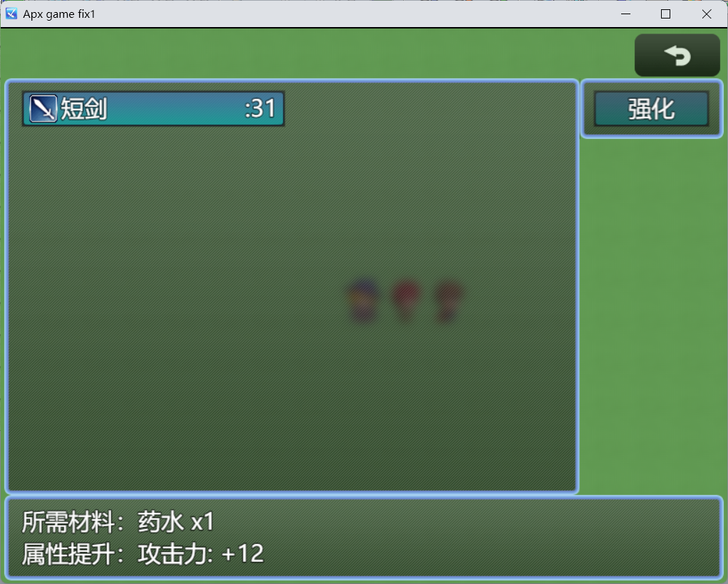
Task: Close the Apx game fix1 window
Action: [706, 14]
